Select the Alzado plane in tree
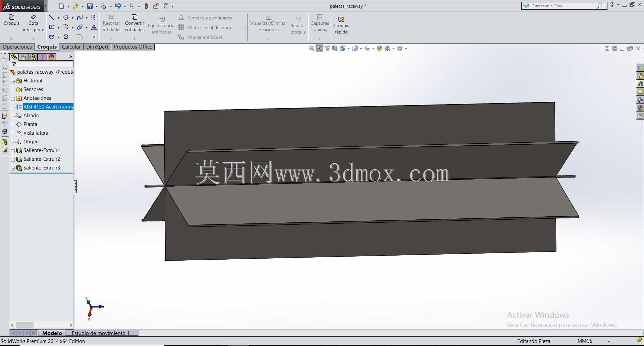 tap(31, 116)
